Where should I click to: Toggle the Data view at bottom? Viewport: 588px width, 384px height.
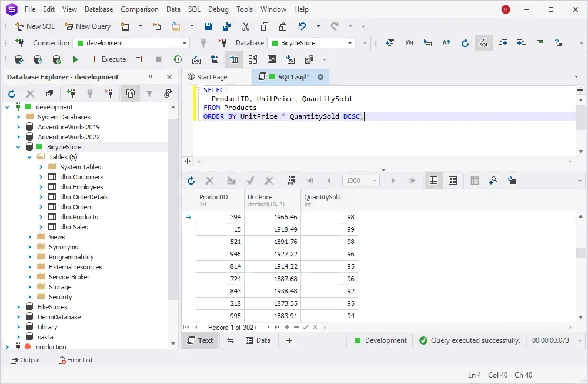click(258, 340)
